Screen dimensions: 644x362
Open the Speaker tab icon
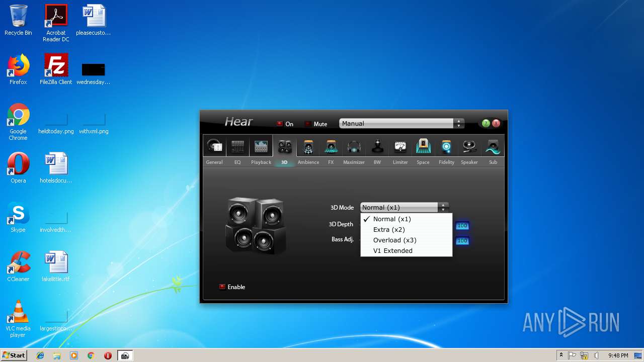[x=469, y=146]
